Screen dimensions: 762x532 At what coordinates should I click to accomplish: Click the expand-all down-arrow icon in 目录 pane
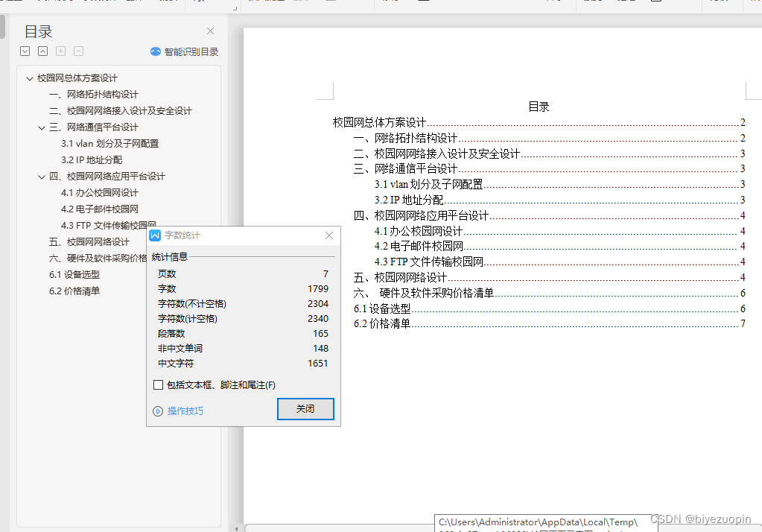click(25, 51)
